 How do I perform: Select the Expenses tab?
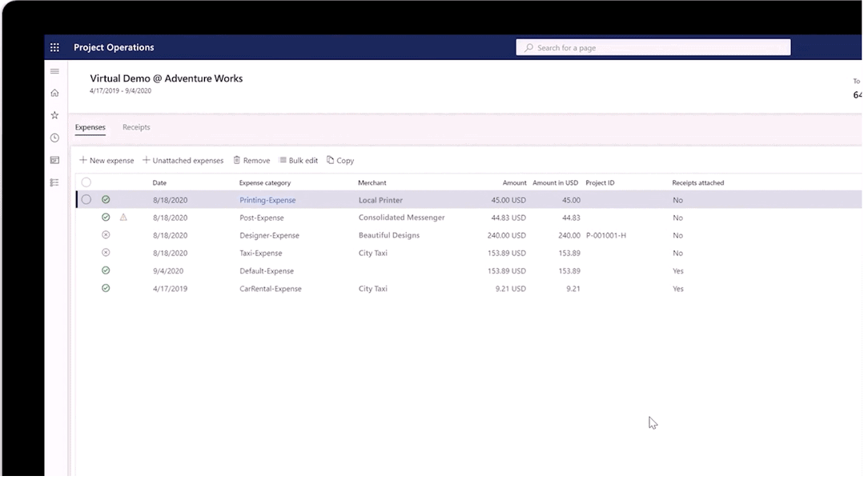point(90,127)
